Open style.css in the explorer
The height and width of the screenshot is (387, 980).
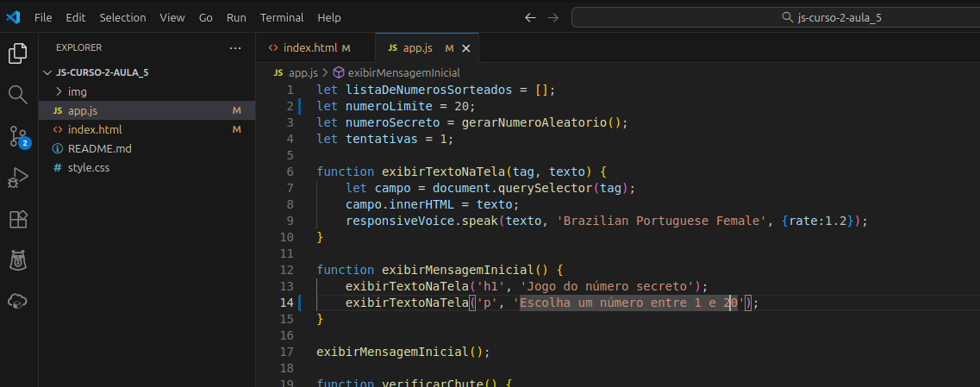pos(88,167)
